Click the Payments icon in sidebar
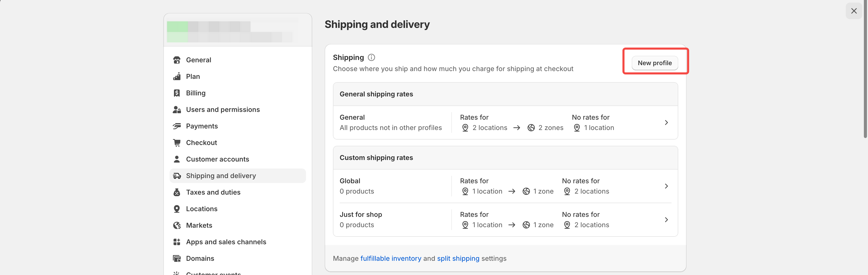The height and width of the screenshot is (275, 868). (177, 126)
